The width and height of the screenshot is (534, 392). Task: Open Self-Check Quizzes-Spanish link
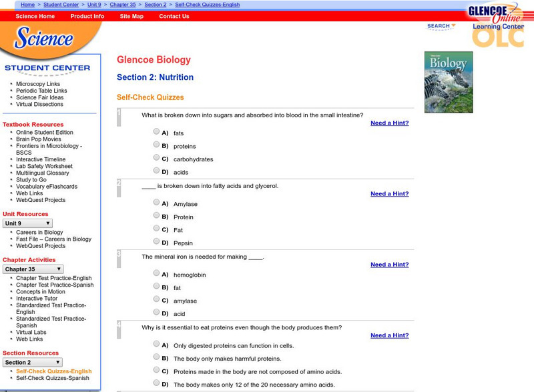coord(53,377)
